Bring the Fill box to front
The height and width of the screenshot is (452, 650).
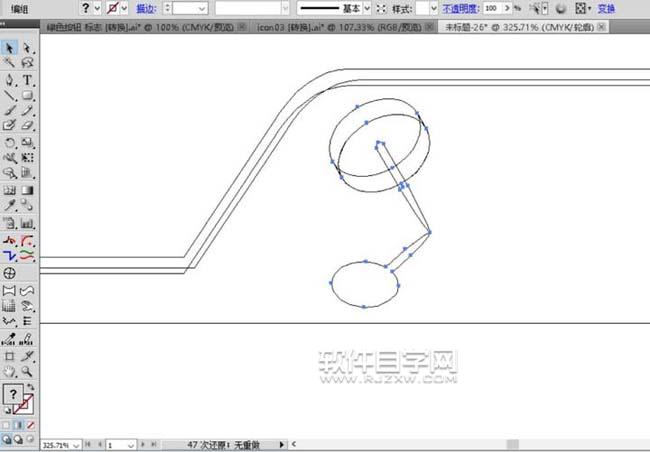click(12, 394)
